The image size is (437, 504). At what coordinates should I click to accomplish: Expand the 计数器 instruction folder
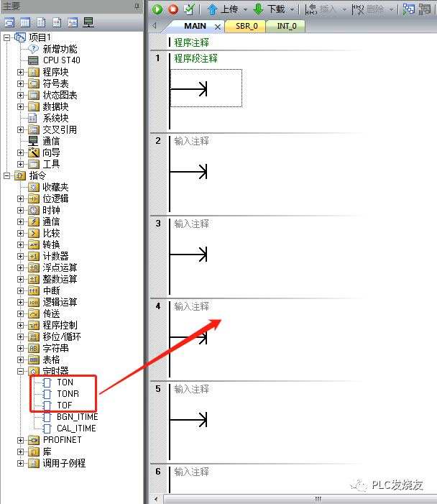click(21, 256)
